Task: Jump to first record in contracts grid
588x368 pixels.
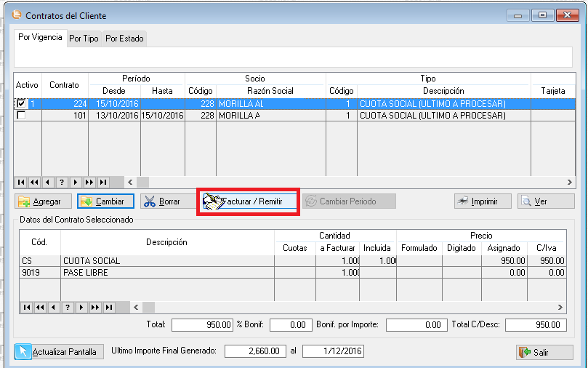Action: [20, 182]
